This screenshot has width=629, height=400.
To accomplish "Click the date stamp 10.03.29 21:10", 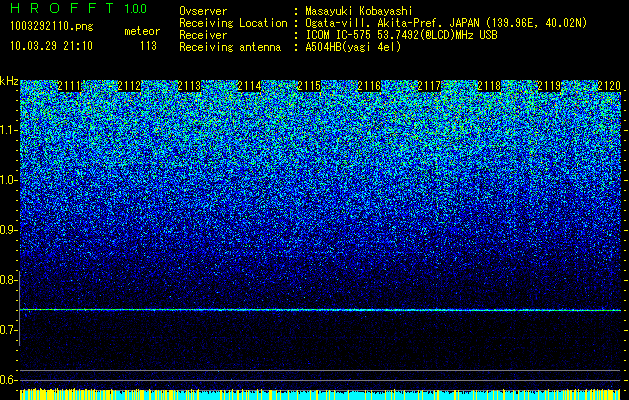I will pos(51,46).
